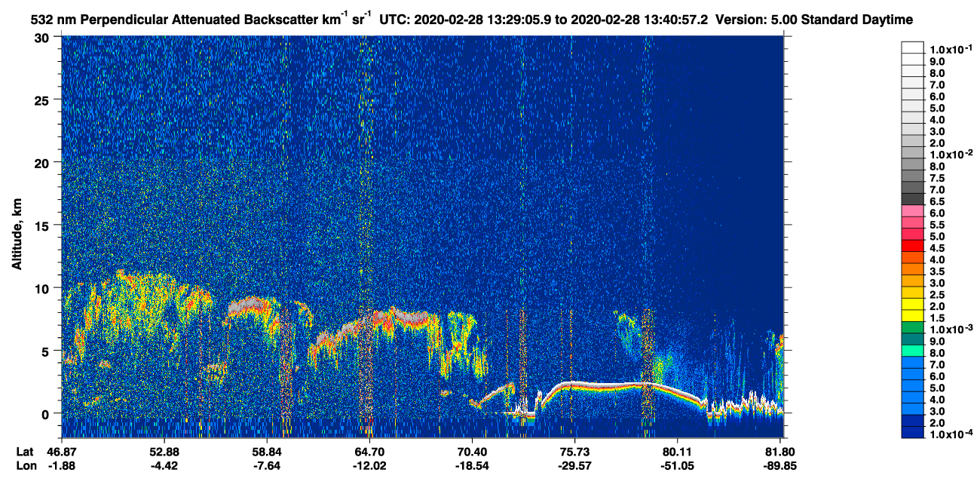Click the longitude value '-1.88'
The width and height of the screenshot is (980, 503).
click(x=62, y=465)
